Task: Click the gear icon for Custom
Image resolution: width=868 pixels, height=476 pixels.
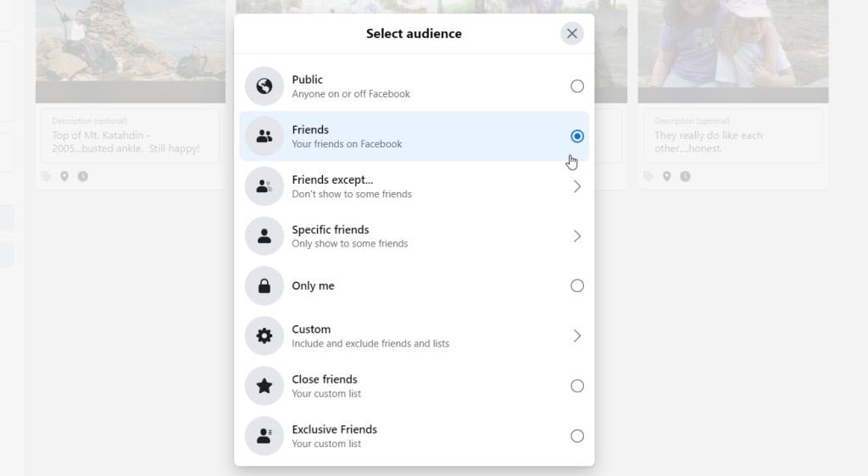Action: tap(264, 335)
